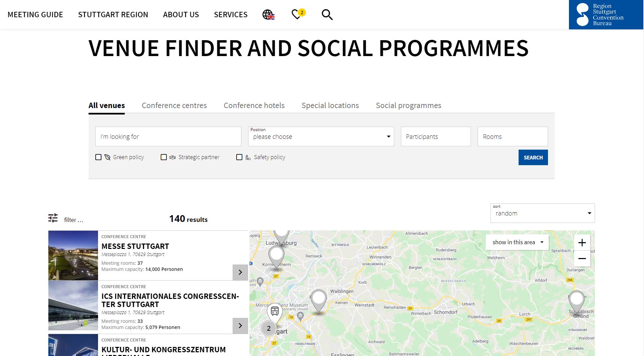The image size is (644, 356).
Task: Enable the Strategic partner checkbox
Action: (164, 157)
